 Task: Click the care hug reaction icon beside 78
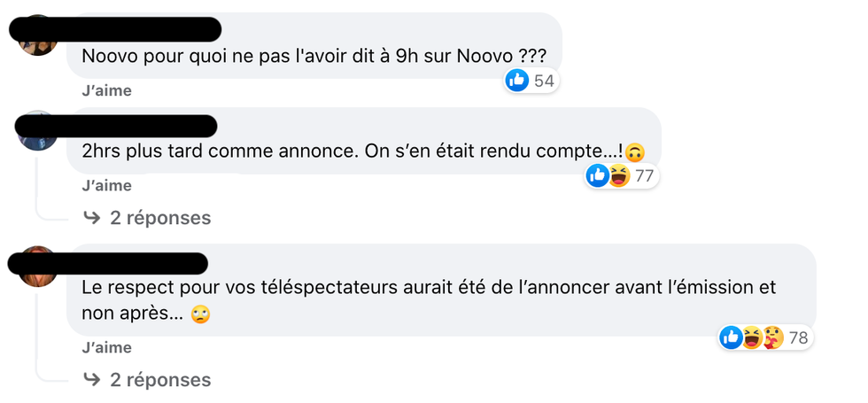click(x=772, y=337)
